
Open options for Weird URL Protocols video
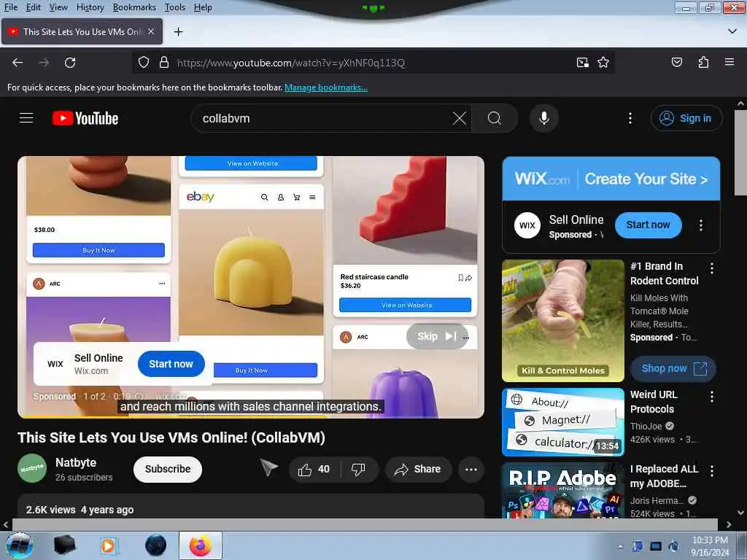click(x=712, y=397)
